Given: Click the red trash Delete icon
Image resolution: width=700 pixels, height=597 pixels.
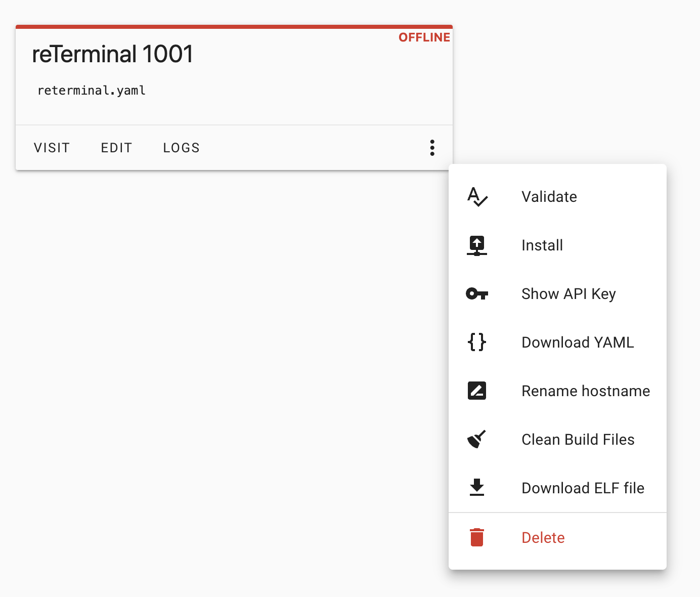Looking at the screenshot, I should coord(477,537).
